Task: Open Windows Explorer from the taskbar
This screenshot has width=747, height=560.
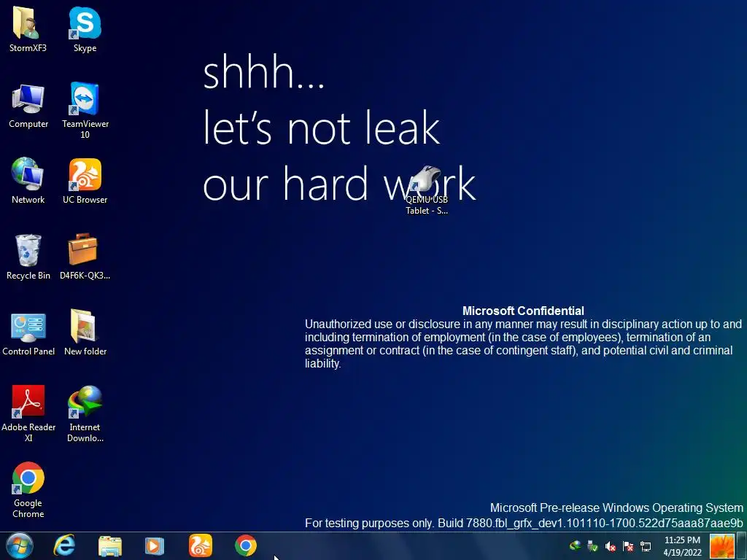Action: point(110,545)
